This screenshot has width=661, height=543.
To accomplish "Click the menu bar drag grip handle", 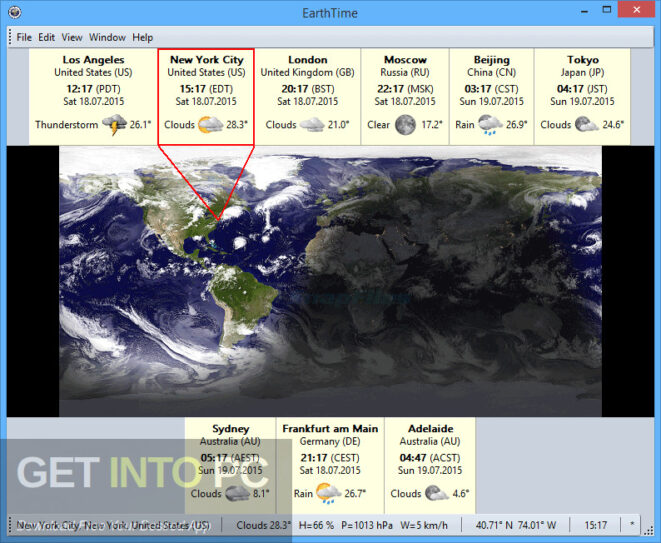I will coord(10,37).
